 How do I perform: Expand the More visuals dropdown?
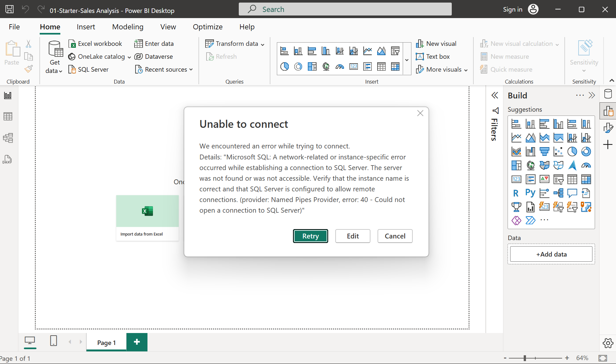click(466, 70)
